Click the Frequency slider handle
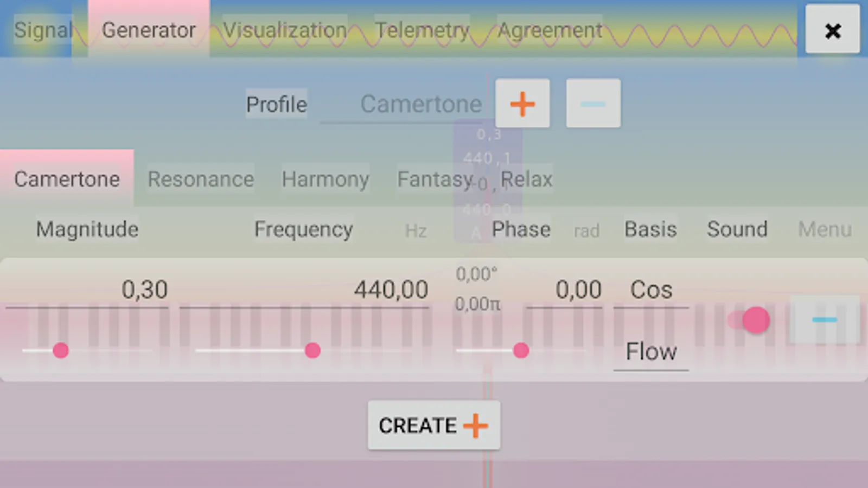 (x=312, y=350)
